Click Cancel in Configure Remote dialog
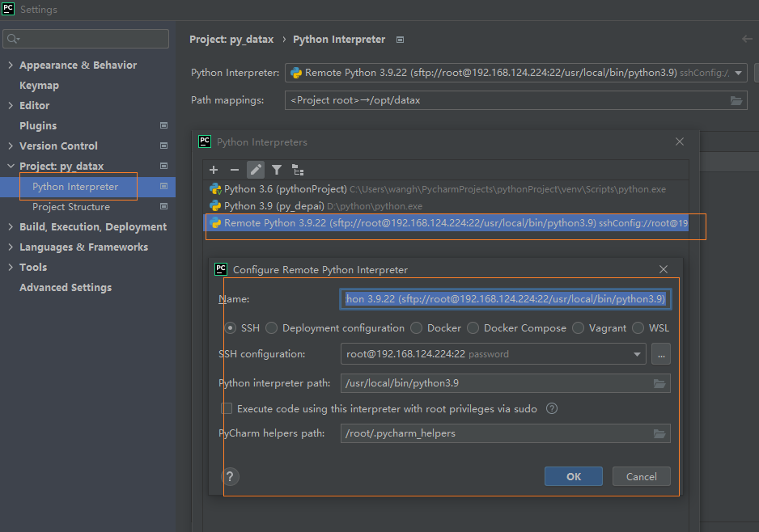The width and height of the screenshot is (759, 532). (642, 476)
